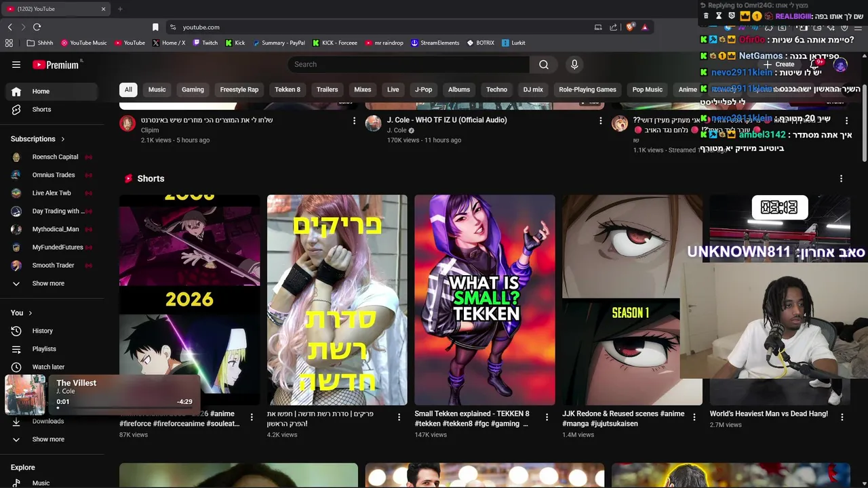Viewport: 868px width, 488px height.
Task: Open the Twitch bookmark
Action: tap(205, 43)
